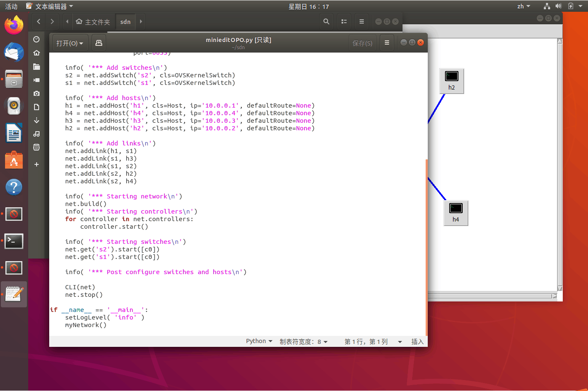Open 活动 Activities overview
The width and height of the screenshot is (588, 391).
coord(11,6)
